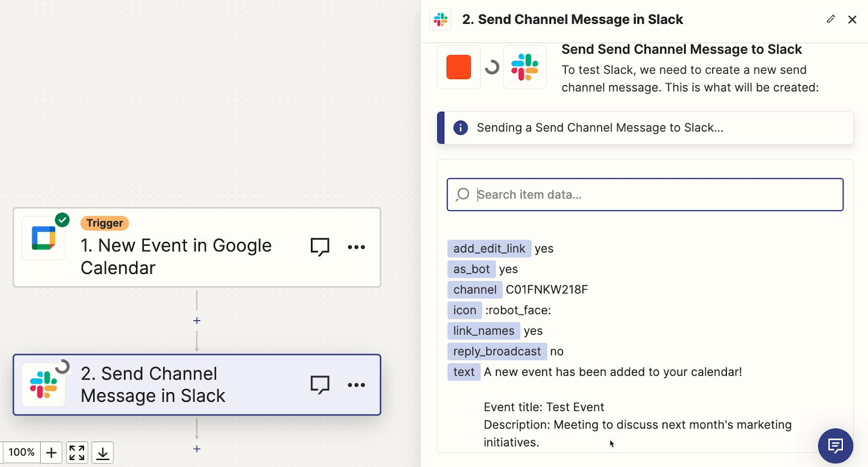Click the magnifier icon in search field
Viewport: 868px width, 467px height.
462,194
